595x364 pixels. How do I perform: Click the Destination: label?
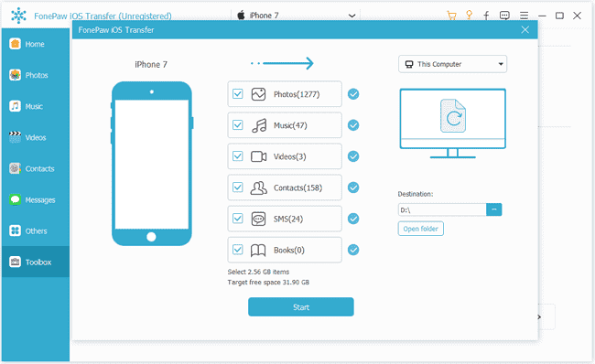pyautogui.click(x=416, y=194)
